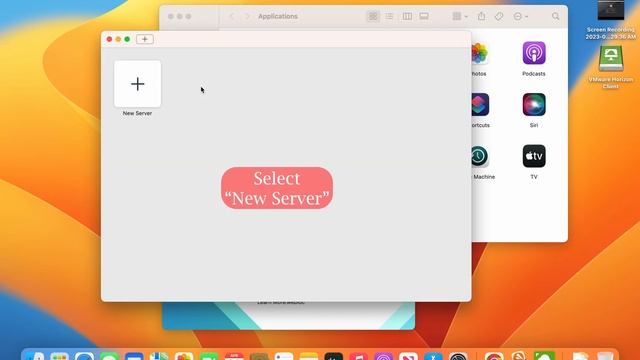Zoom the Horizon Client window with green button

[127, 39]
